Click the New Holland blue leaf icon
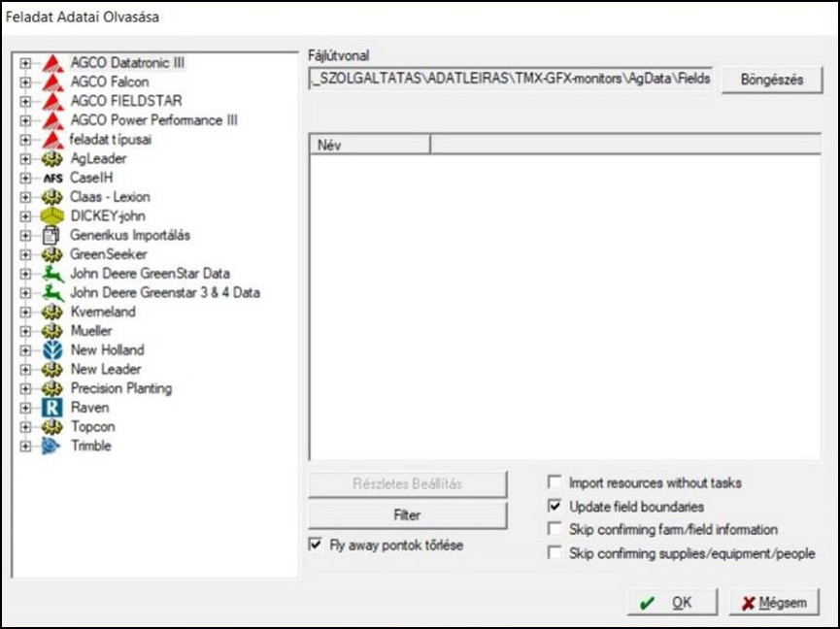The image size is (840, 629). coord(52,350)
